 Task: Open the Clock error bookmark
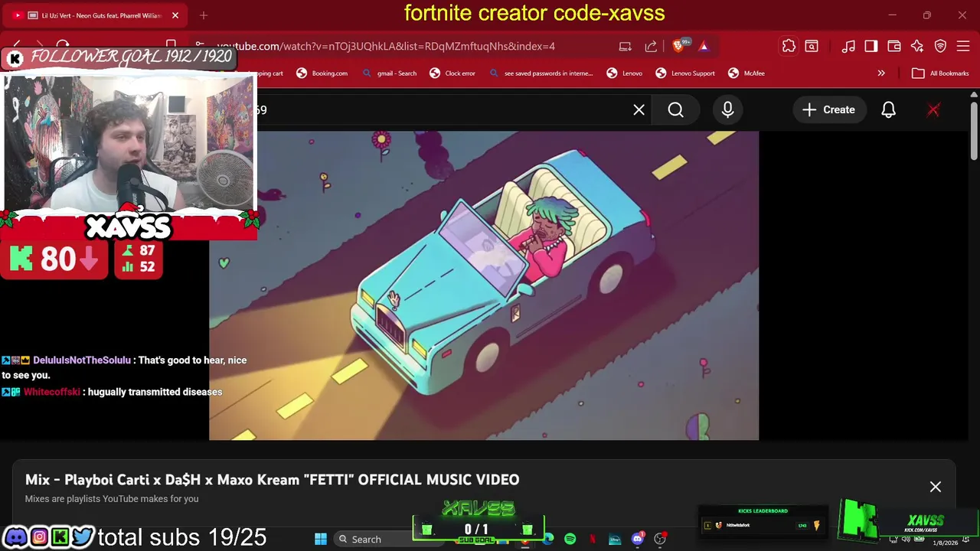(452, 73)
